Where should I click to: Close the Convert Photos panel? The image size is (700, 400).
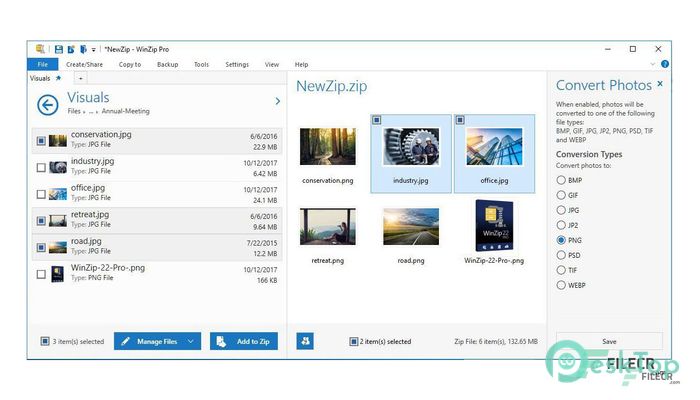[660, 83]
